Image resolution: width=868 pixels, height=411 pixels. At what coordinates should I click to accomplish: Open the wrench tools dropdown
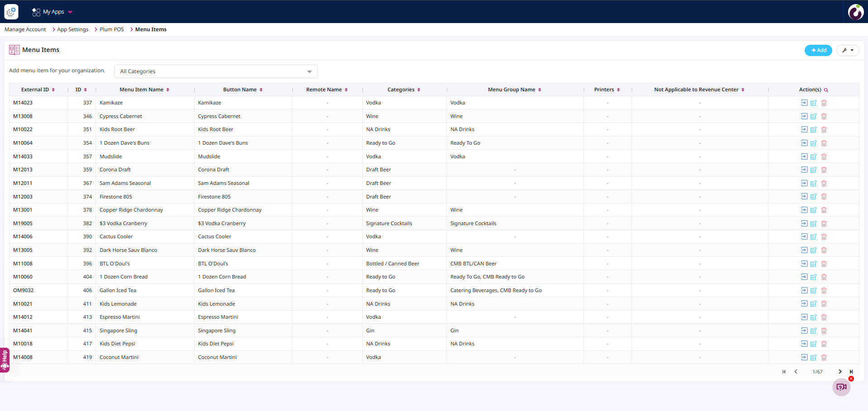pyautogui.click(x=847, y=50)
